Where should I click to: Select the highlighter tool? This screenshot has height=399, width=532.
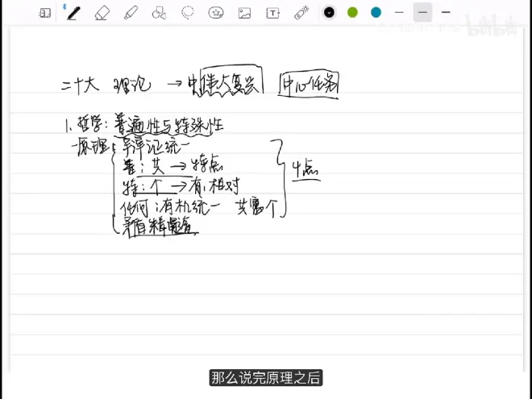[130, 13]
